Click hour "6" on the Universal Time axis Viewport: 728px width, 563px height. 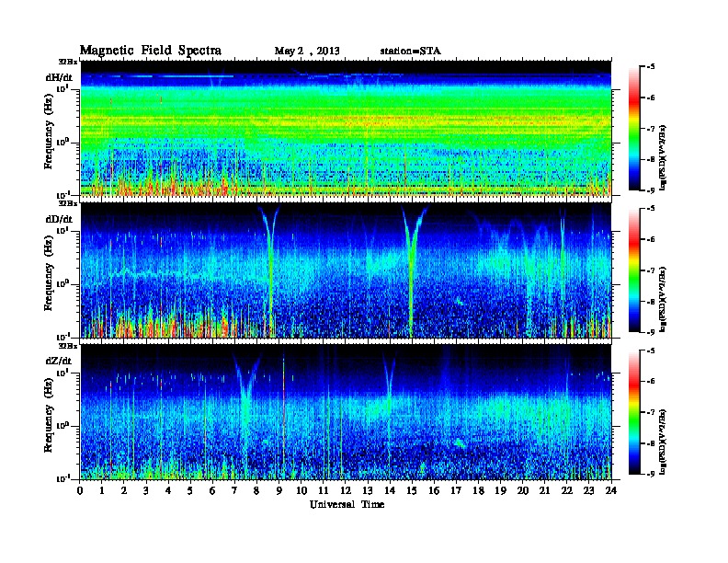click(212, 491)
